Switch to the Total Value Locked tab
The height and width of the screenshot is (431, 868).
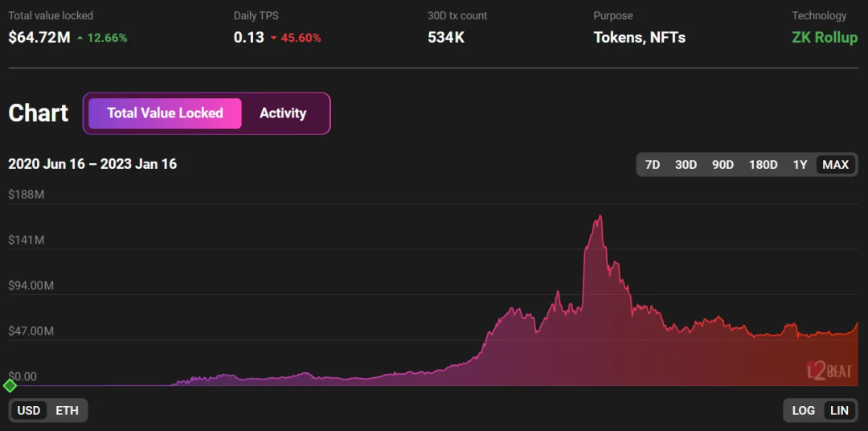coord(165,113)
